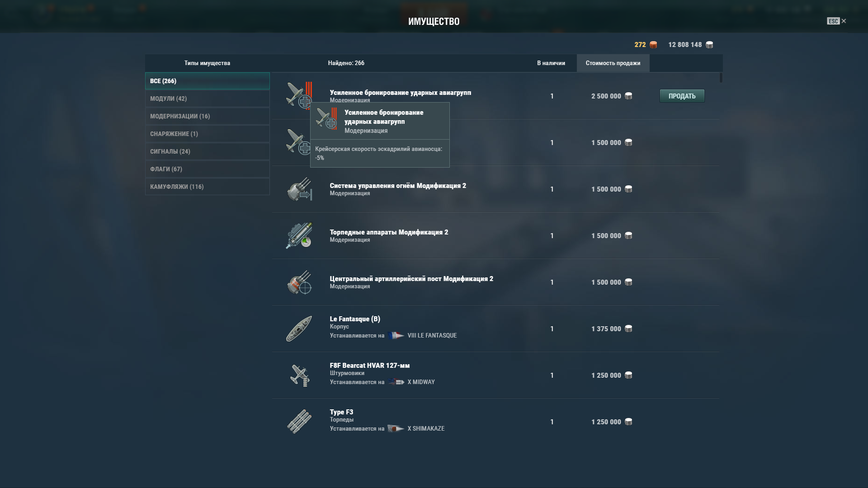Select the Central Artillery Post Modification 2 icon
This screenshot has width=868, height=488.
pyautogui.click(x=299, y=282)
